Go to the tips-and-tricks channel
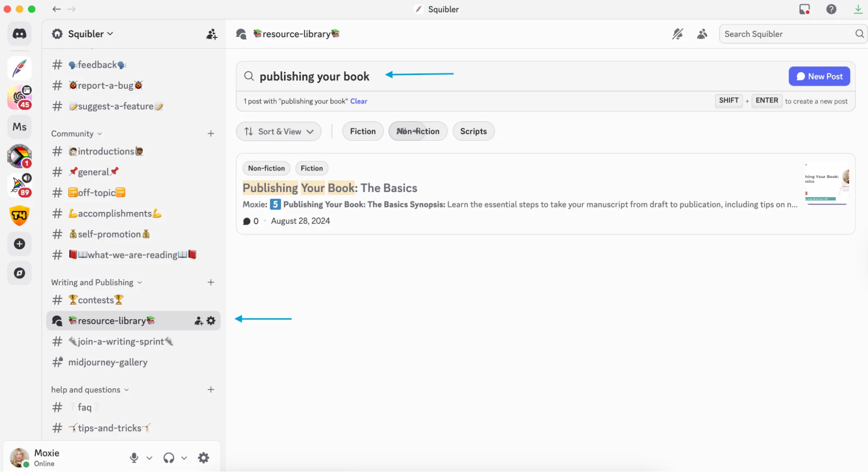868x472 pixels. tap(109, 428)
